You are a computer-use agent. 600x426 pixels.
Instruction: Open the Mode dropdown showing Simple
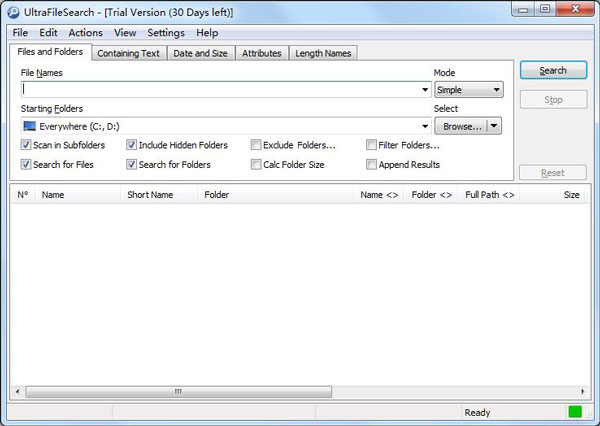point(469,90)
